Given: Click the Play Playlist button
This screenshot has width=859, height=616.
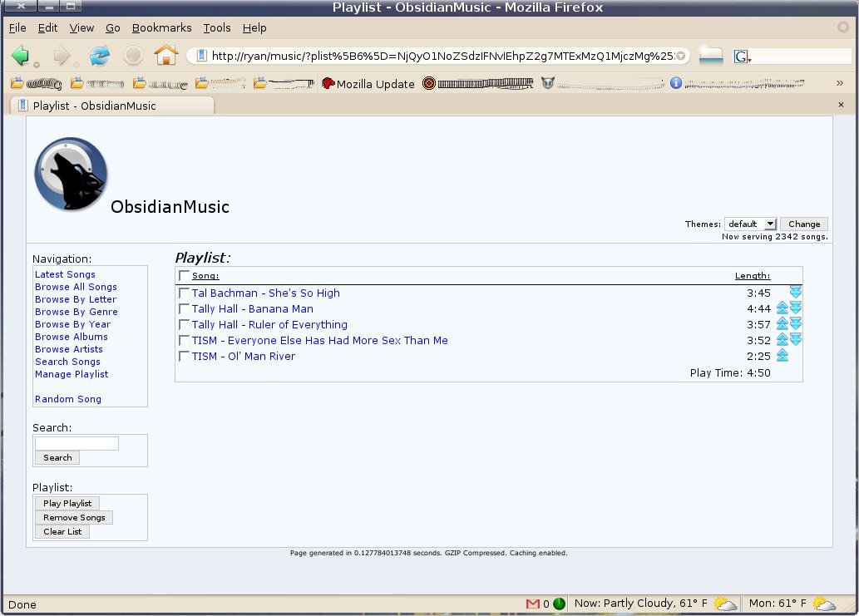Looking at the screenshot, I should pos(67,503).
